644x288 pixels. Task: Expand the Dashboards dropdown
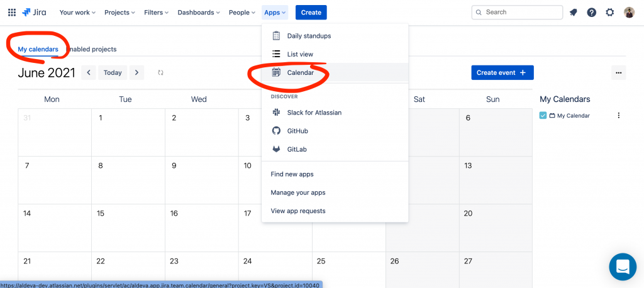(198, 13)
